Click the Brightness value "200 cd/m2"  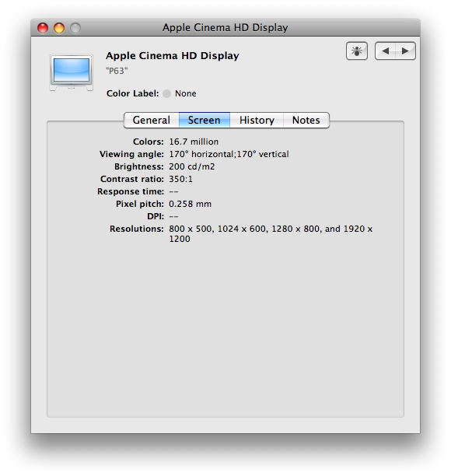(192, 166)
